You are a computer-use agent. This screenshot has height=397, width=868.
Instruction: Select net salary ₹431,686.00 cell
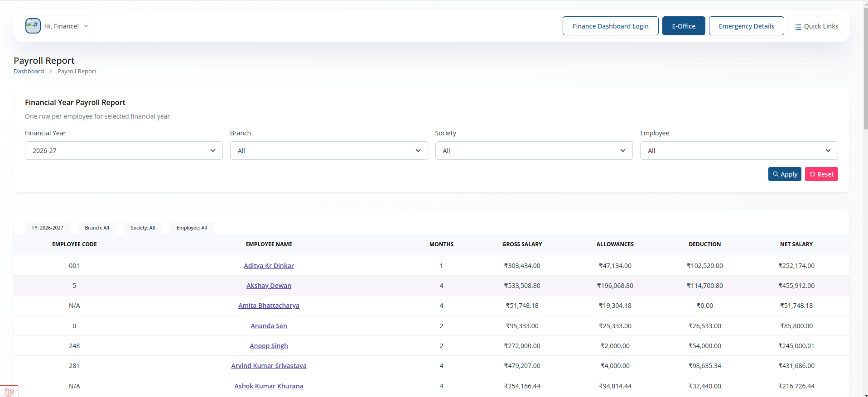[x=796, y=366]
